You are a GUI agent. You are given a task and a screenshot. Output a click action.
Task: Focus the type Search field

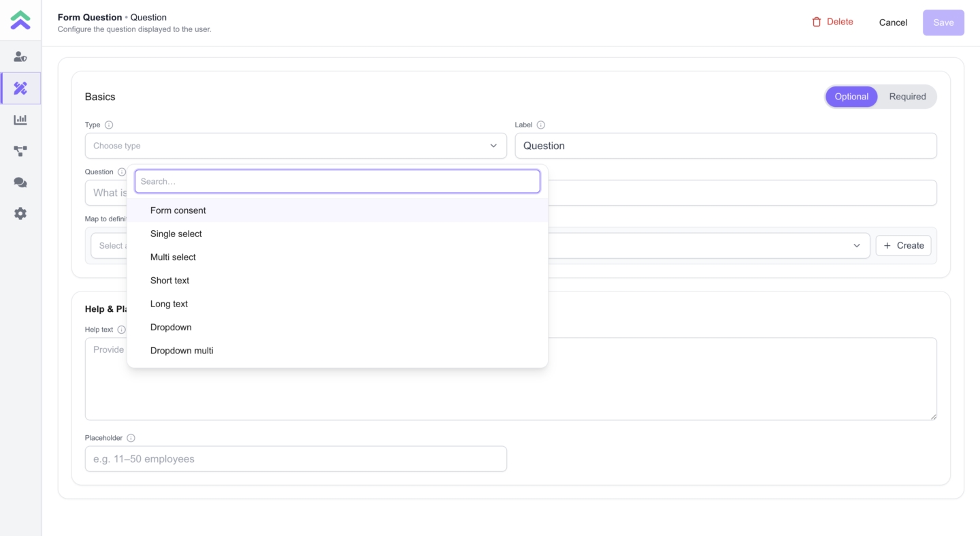tap(337, 182)
